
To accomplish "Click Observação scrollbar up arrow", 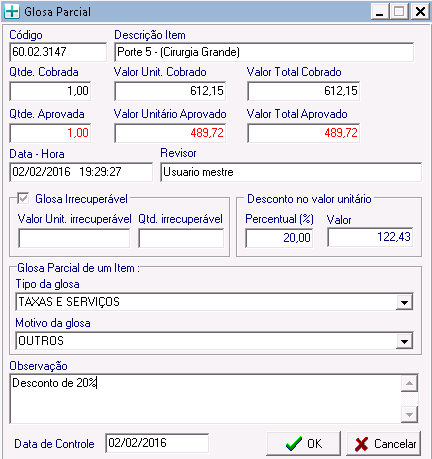I will [x=409, y=383].
